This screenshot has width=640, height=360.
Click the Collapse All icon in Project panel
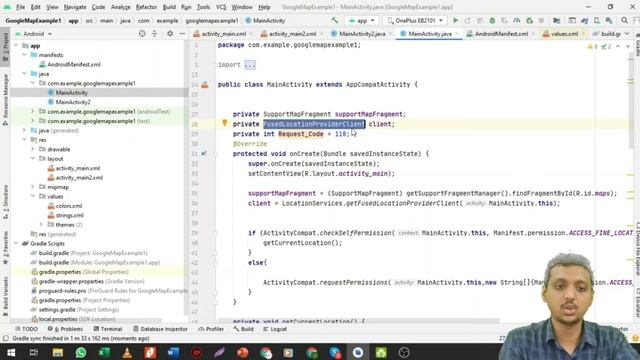pos(154,33)
